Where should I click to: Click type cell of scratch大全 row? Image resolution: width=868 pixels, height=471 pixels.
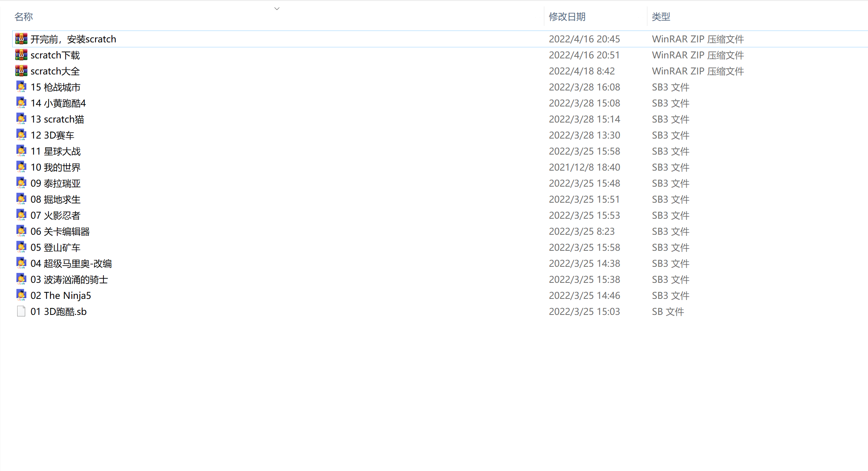(698, 71)
